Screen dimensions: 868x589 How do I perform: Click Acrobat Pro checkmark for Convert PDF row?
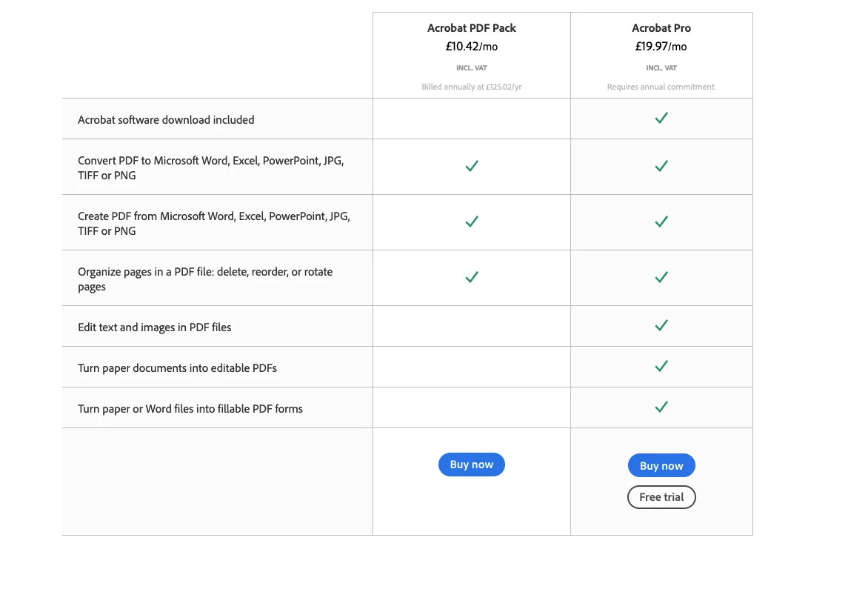661,166
